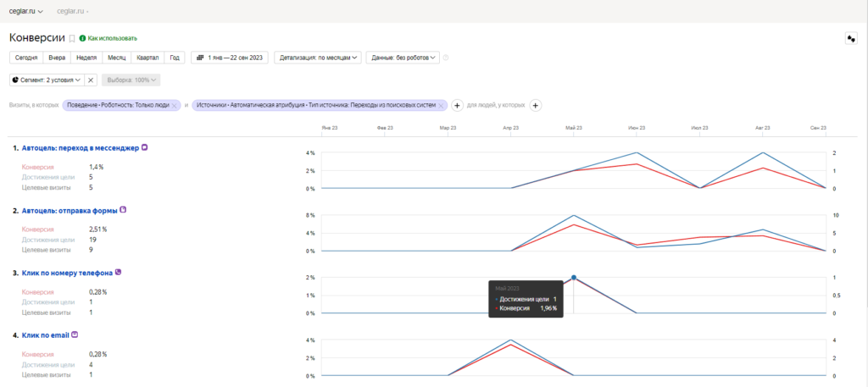Click the 'Сен 23' label on the timeline axis
Screen dimensions: 868x387
coord(818,128)
